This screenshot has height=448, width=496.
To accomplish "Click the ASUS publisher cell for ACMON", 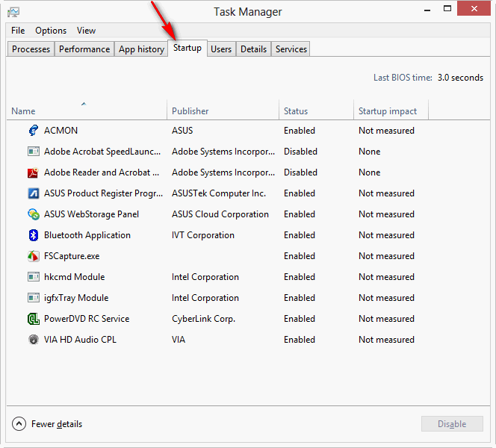I will coord(182,130).
